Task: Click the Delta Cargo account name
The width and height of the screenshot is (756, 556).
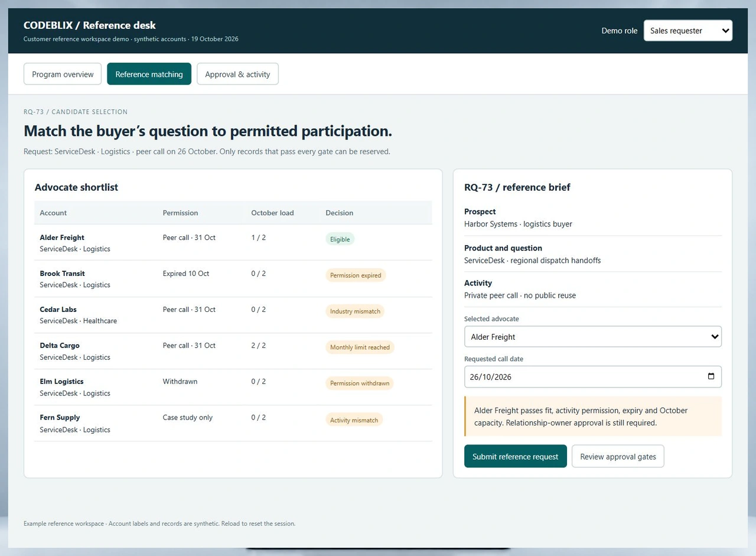Action: coord(60,346)
